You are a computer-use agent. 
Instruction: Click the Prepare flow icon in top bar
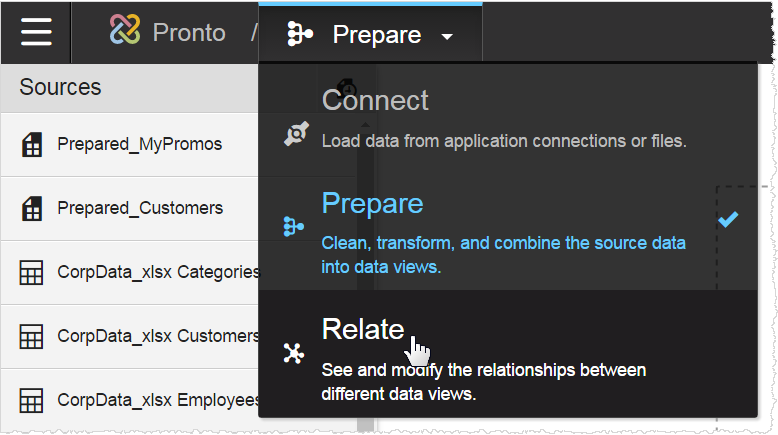pyautogui.click(x=300, y=35)
